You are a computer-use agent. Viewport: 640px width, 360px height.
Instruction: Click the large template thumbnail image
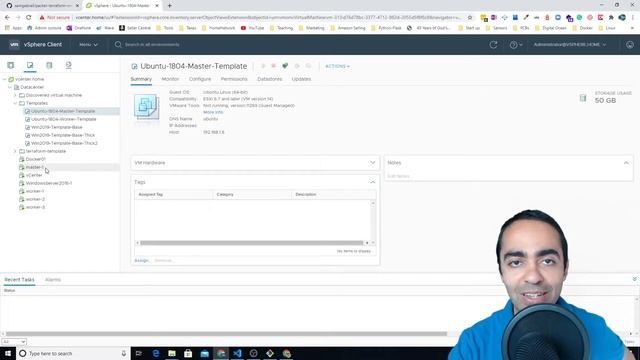pos(147,107)
